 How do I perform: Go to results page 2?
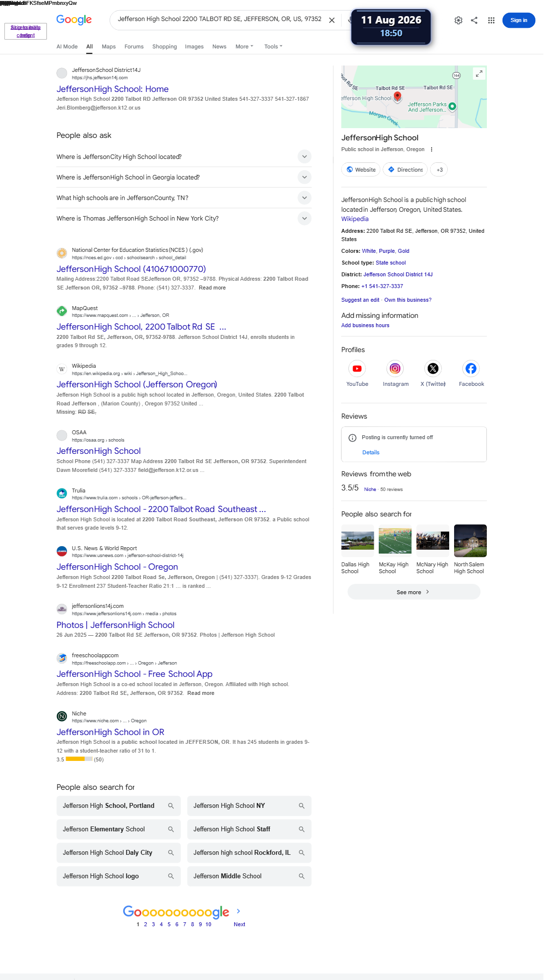point(145,924)
